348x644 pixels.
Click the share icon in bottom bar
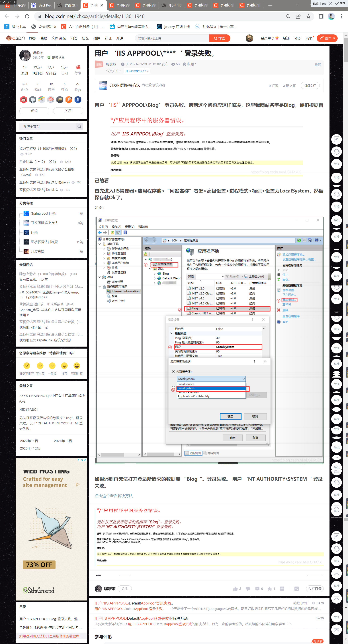[296, 589]
